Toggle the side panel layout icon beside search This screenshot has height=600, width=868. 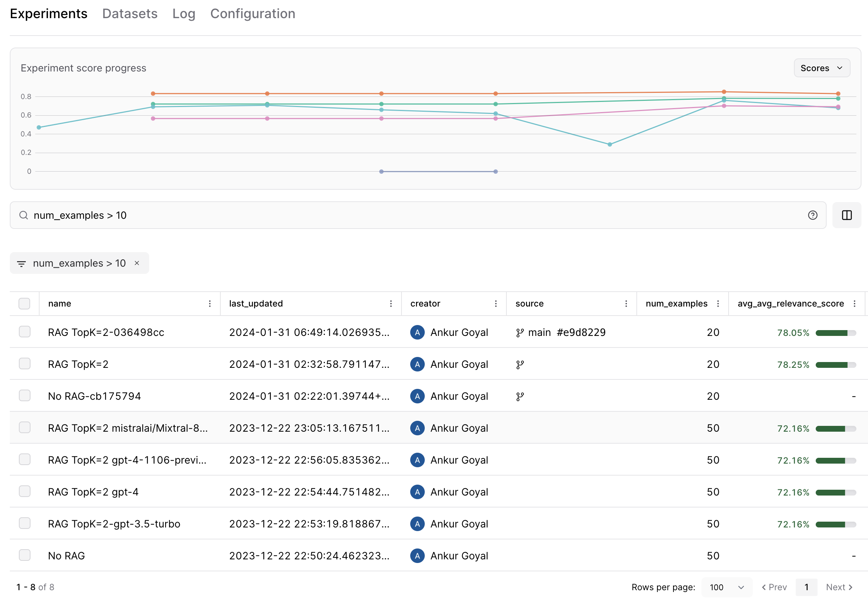click(x=847, y=215)
